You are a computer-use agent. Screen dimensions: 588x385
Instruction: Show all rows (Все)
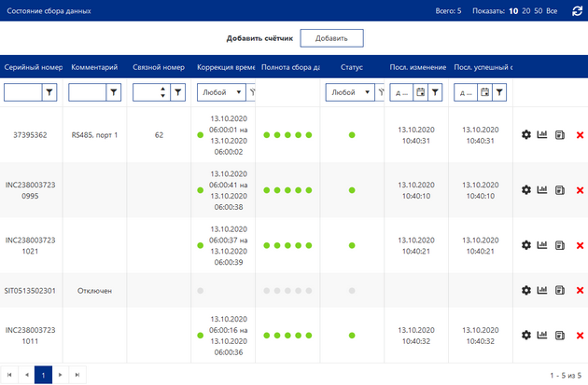coord(552,11)
